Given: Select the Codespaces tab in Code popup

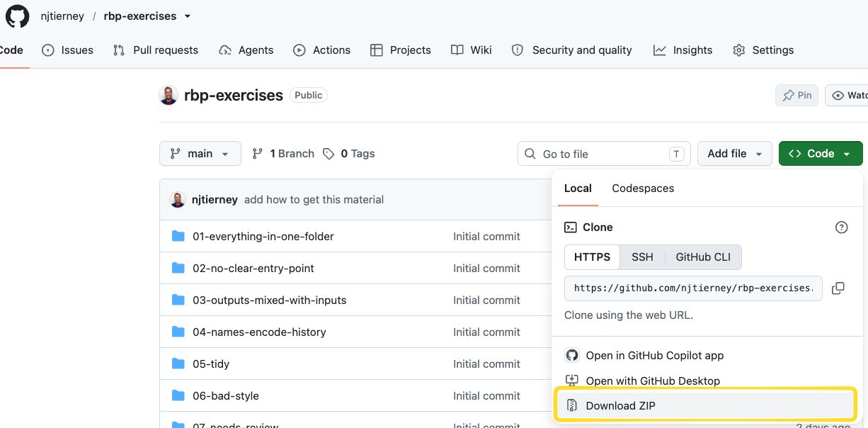Looking at the screenshot, I should click(x=643, y=188).
